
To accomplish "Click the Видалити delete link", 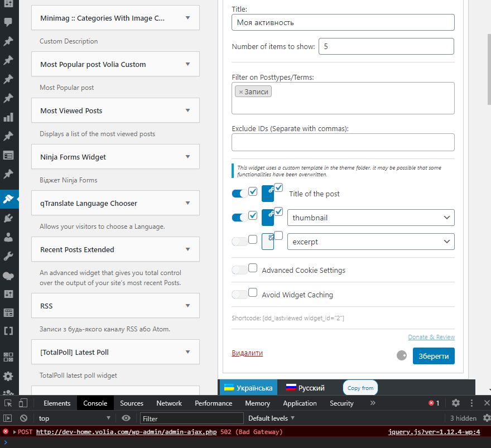I will pyautogui.click(x=247, y=353).
